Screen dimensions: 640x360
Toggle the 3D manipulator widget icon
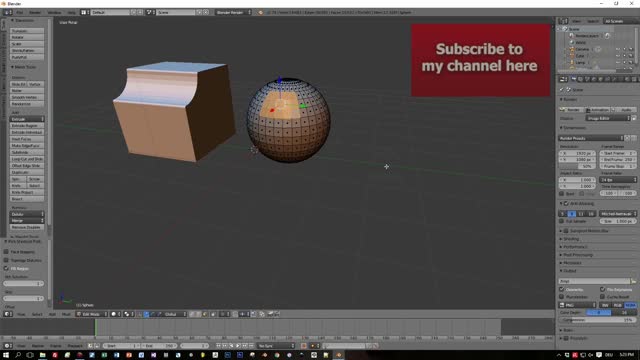click(x=141, y=314)
